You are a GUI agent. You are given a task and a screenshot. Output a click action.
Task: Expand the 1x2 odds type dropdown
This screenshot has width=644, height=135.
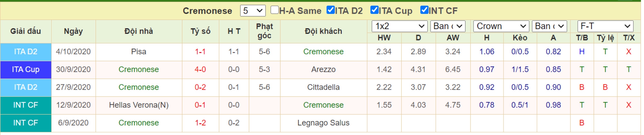click(399, 26)
